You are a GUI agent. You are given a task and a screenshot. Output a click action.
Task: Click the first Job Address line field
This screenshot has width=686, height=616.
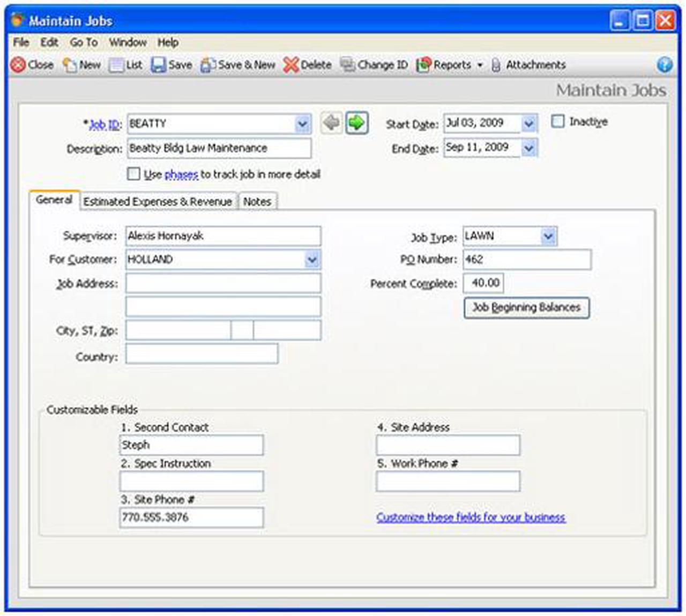click(223, 283)
